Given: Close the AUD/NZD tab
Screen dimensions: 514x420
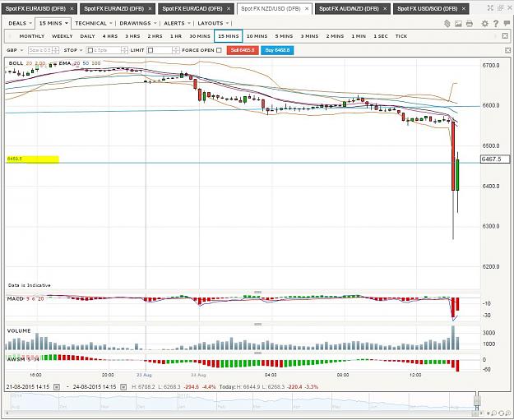Looking at the screenshot, I should (385, 9).
